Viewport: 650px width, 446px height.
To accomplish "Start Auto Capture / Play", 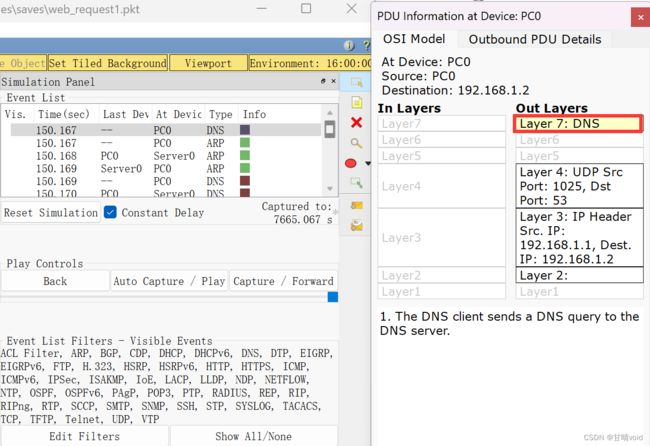I will 169,281.
